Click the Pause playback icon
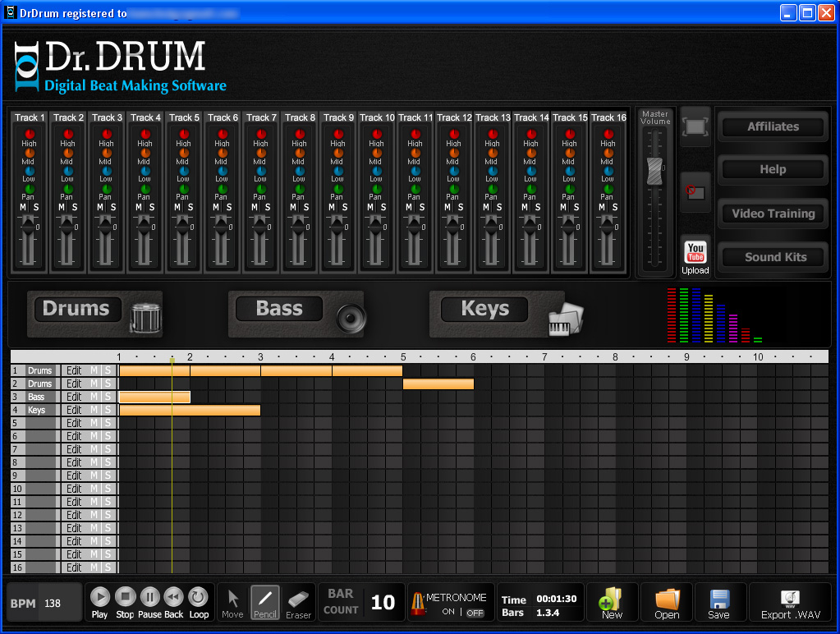This screenshot has width=840, height=634. pyautogui.click(x=149, y=597)
